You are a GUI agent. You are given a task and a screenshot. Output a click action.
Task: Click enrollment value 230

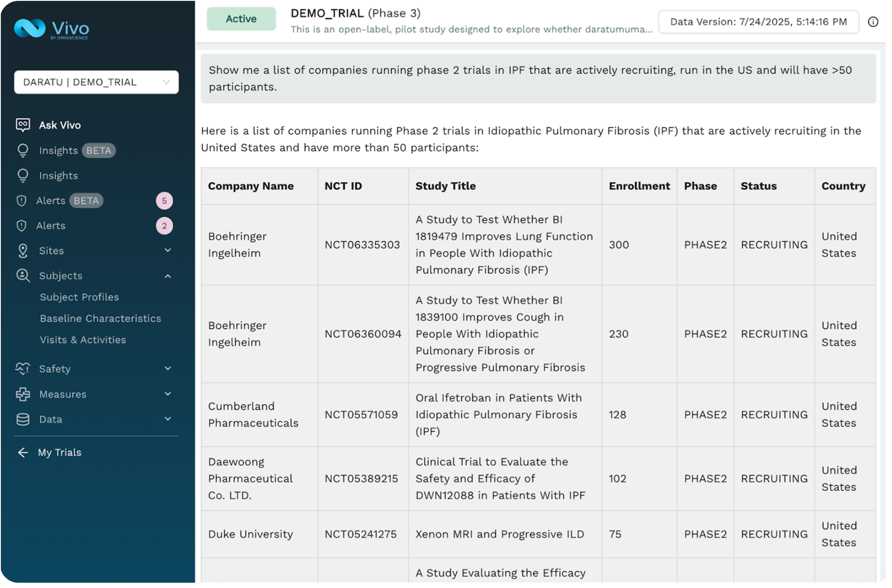click(x=618, y=334)
